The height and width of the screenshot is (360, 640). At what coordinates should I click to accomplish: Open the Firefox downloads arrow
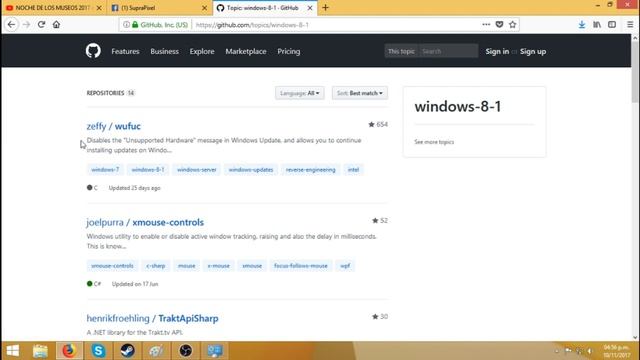coord(582,24)
